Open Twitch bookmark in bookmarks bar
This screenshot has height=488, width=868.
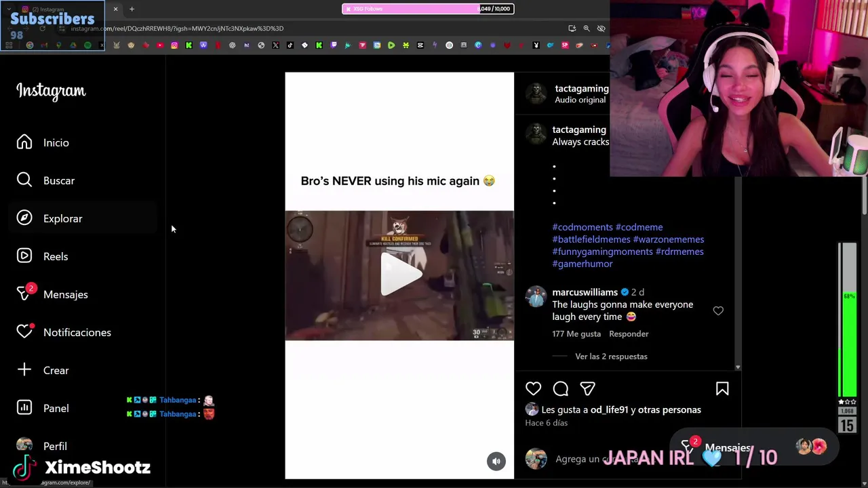(334, 45)
